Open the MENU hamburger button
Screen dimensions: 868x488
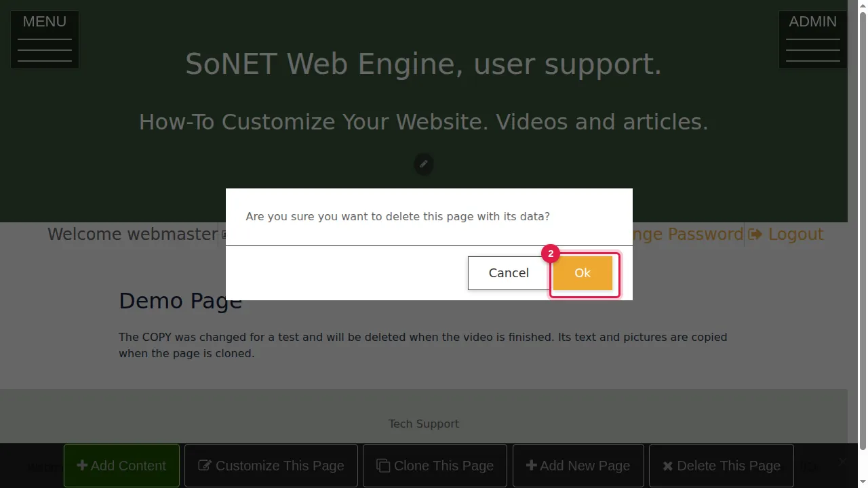[x=45, y=39]
